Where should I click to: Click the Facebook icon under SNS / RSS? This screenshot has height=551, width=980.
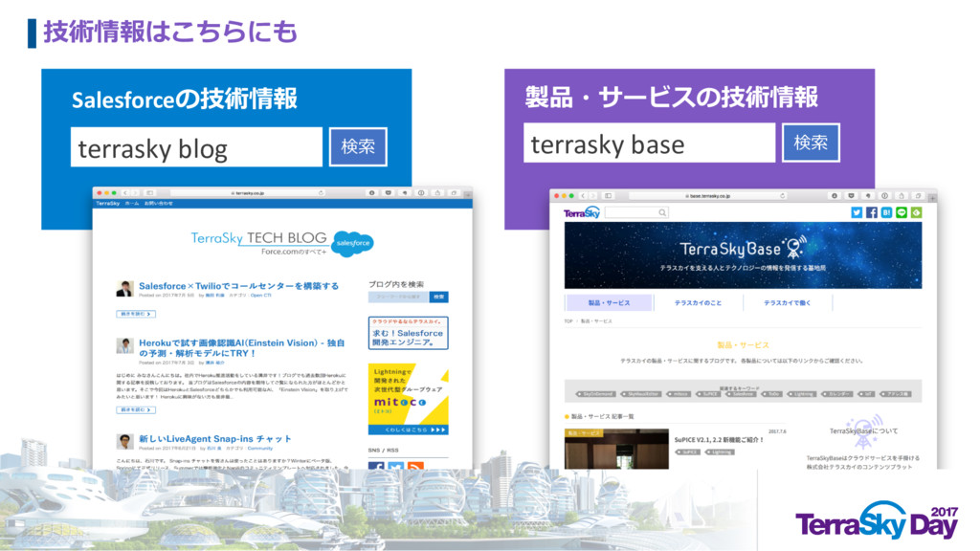pyautogui.click(x=376, y=466)
